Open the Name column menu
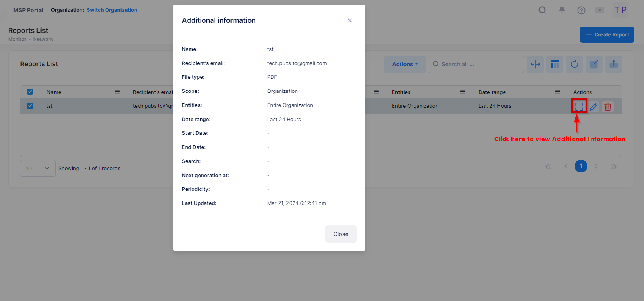This screenshot has width=644, height=301. coord(117,92)
